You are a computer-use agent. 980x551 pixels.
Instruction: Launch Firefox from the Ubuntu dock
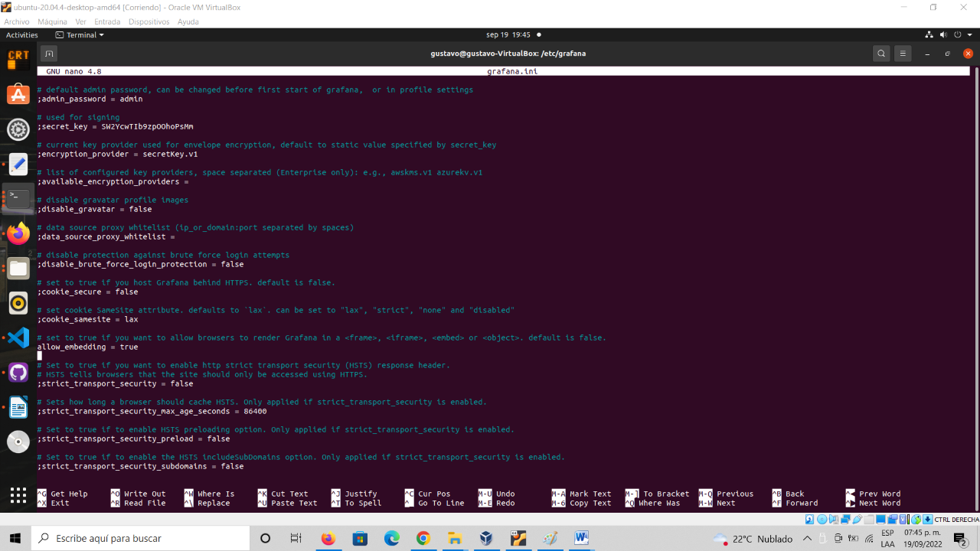point(18,233)
